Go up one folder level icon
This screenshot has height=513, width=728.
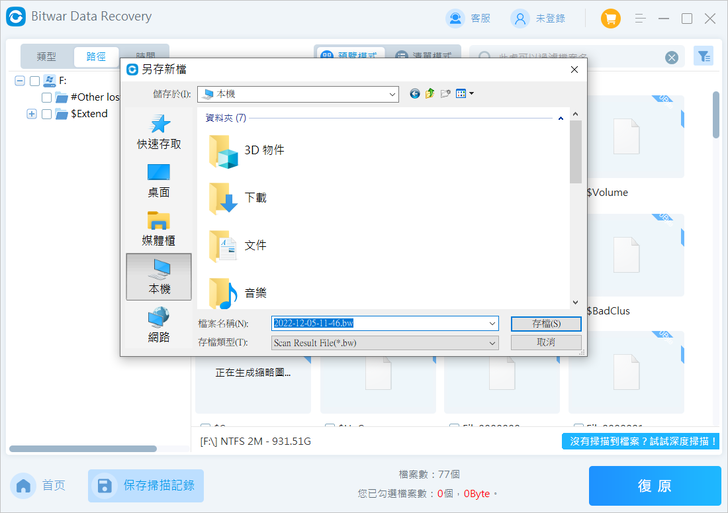[430, 94]
